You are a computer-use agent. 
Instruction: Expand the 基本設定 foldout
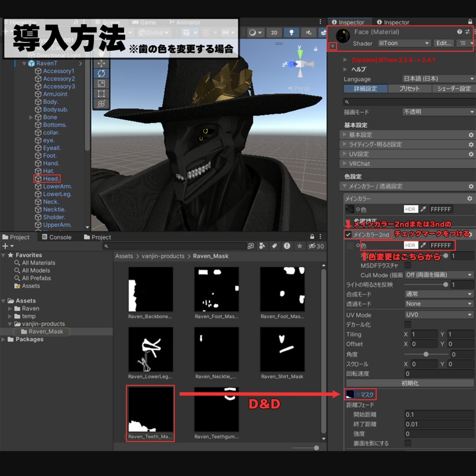coord(344,134)
